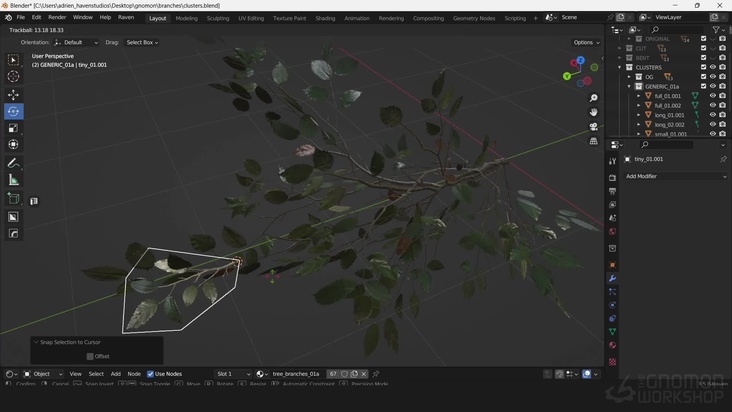Viewport: 732px width, 412px height.
Task: Open the Output properties tab
Action: 612,191
